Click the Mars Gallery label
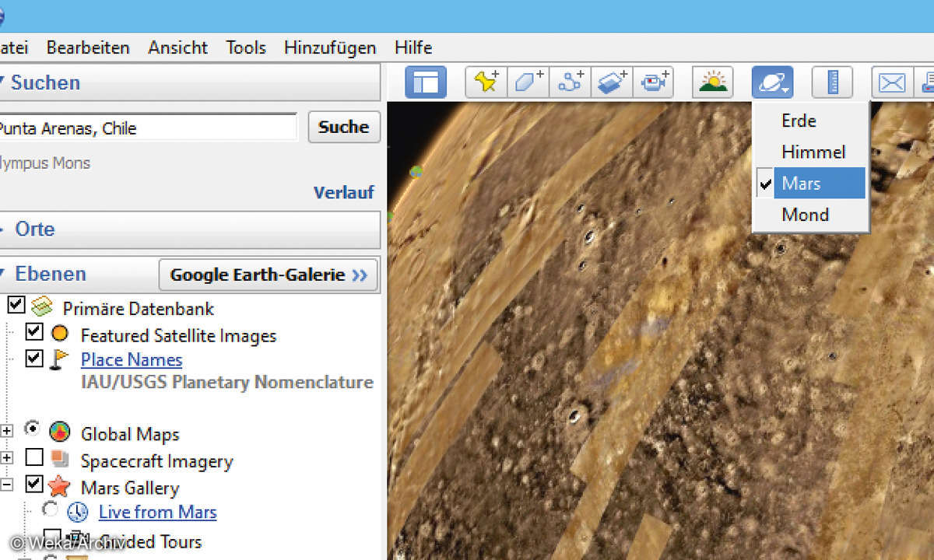 click(130, 488)
